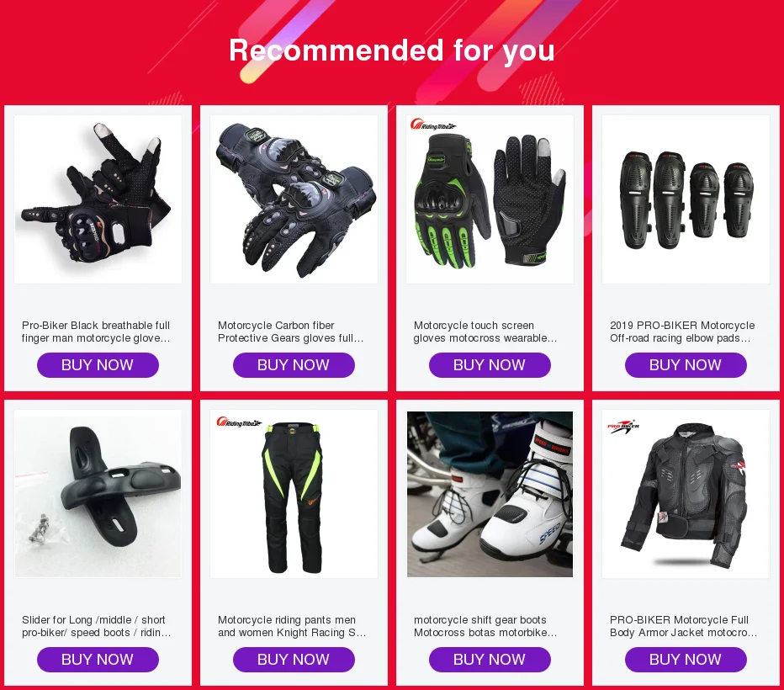
Task: Buy Now for Carbon fiber protective gloves
Action: click(x=294, y=365)
